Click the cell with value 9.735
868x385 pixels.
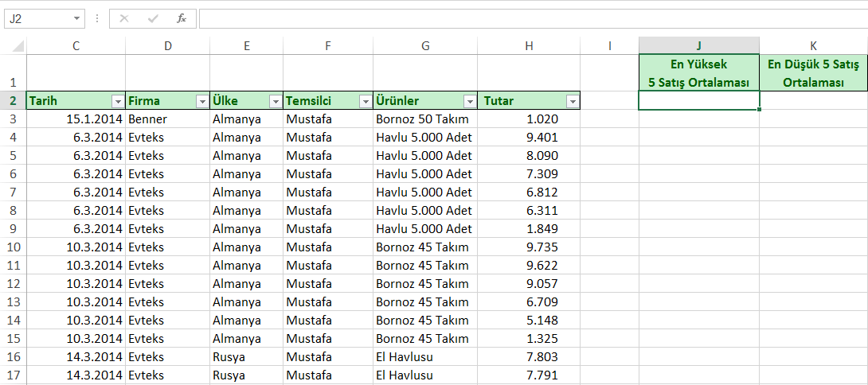tap(529, 247)
